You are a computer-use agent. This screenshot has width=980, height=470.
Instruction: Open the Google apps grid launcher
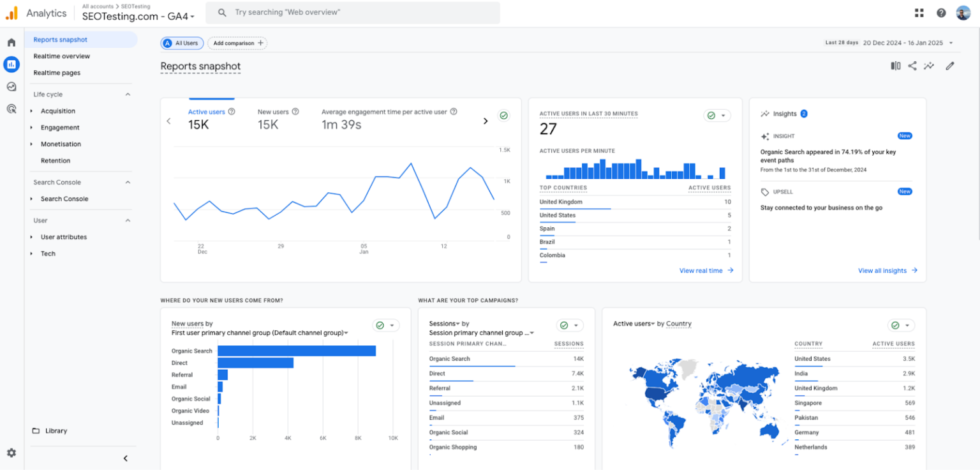click(x=919, y=12)
